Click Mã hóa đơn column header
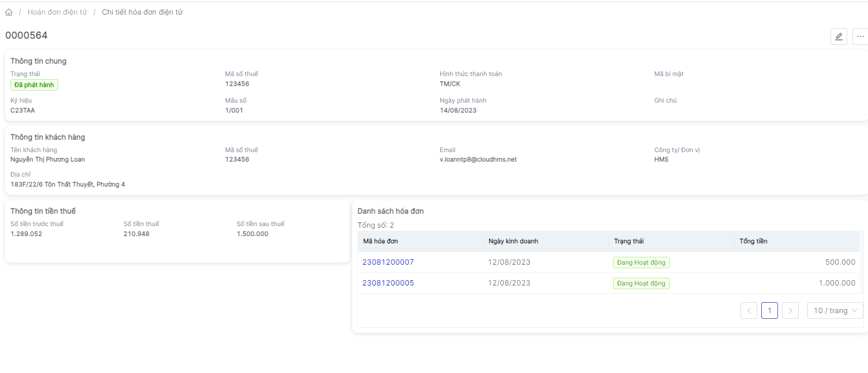The height and width of the screenshot is (373, 868). pos(380,241)
